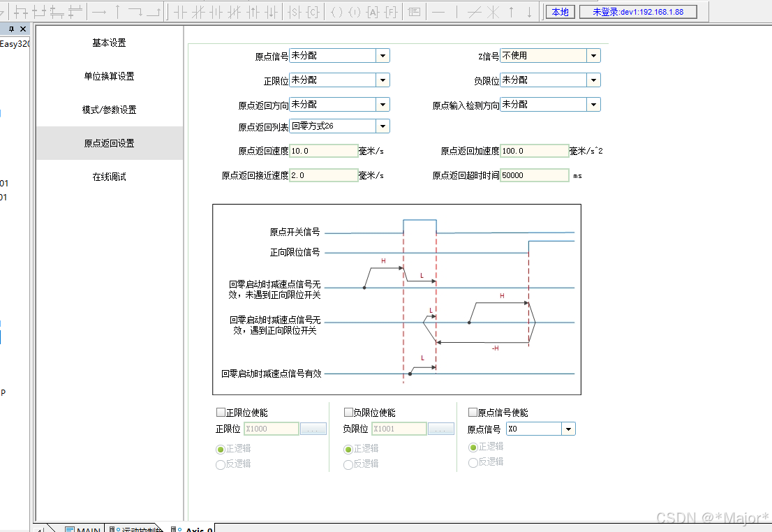
Task: Open the 原点信号 dropdown showing 未分配
Action: [x=339, y=56]
